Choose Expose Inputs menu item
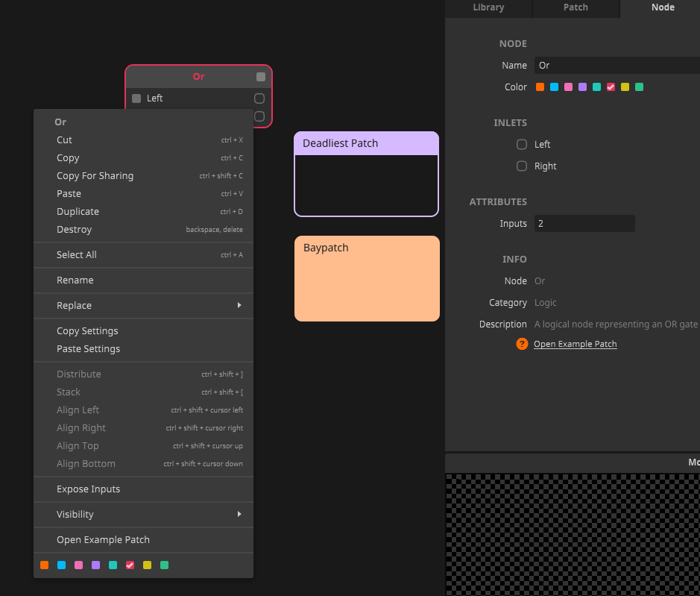The width and height of the screenshot is (700, 596). 143,489
